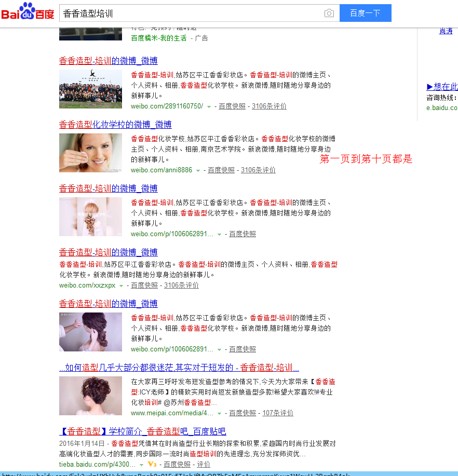Open the 香香造型-培训的微博 title above weibo.com/xxzxpx
458x476 pixels.
pyautogui.click(x=109, y=252)
